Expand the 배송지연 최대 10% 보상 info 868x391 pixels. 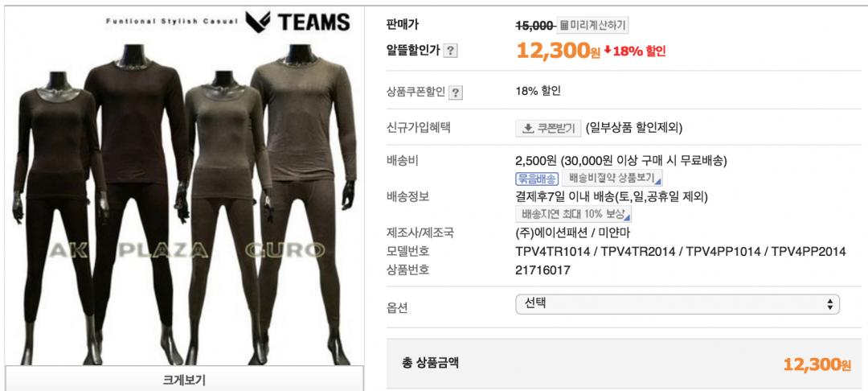tap(574, 214)
